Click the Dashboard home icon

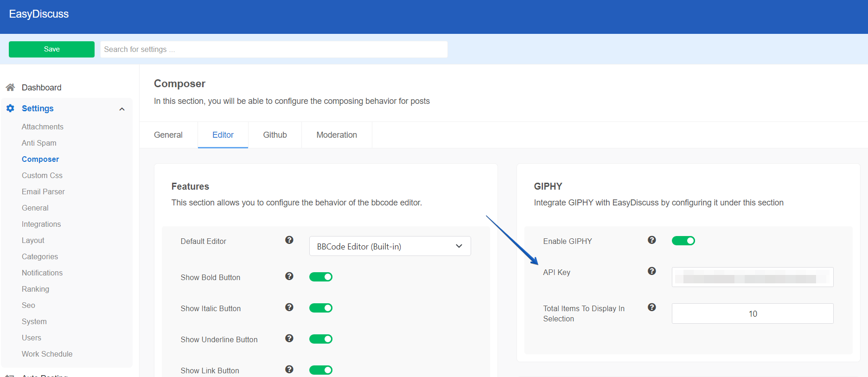pos(10,87)
